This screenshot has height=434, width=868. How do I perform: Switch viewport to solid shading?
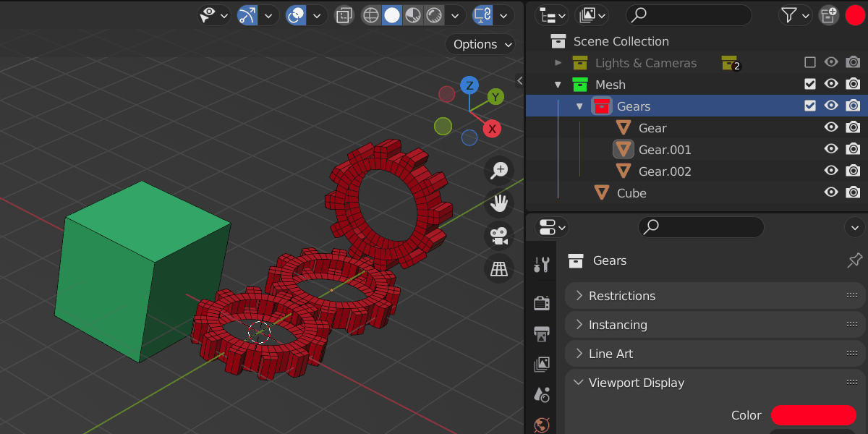tap(392, 15)
